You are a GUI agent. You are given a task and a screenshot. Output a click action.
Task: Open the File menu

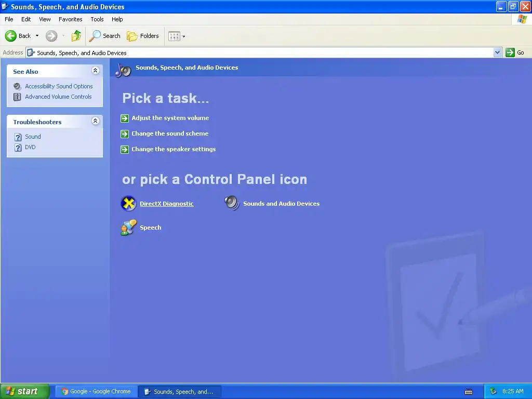[9, 19]
